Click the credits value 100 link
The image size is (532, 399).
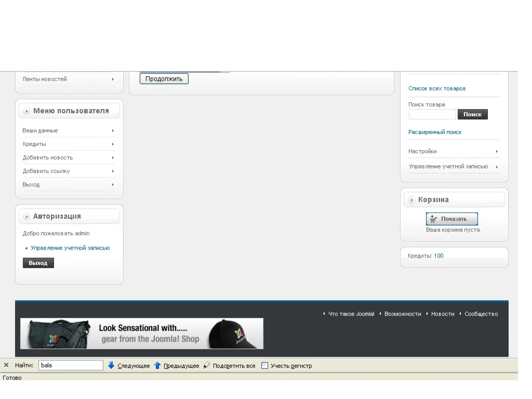point(438,256)
